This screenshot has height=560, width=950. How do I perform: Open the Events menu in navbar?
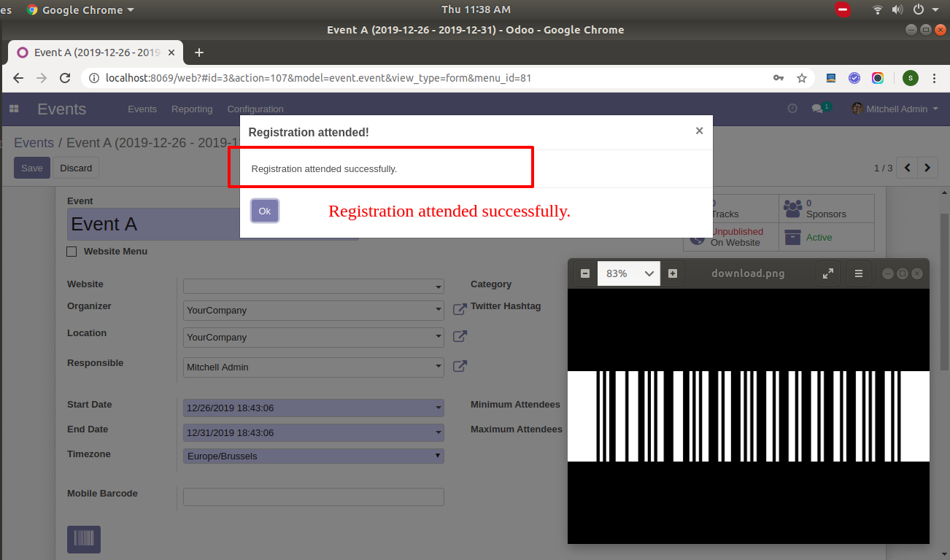(x=142, y=109)
